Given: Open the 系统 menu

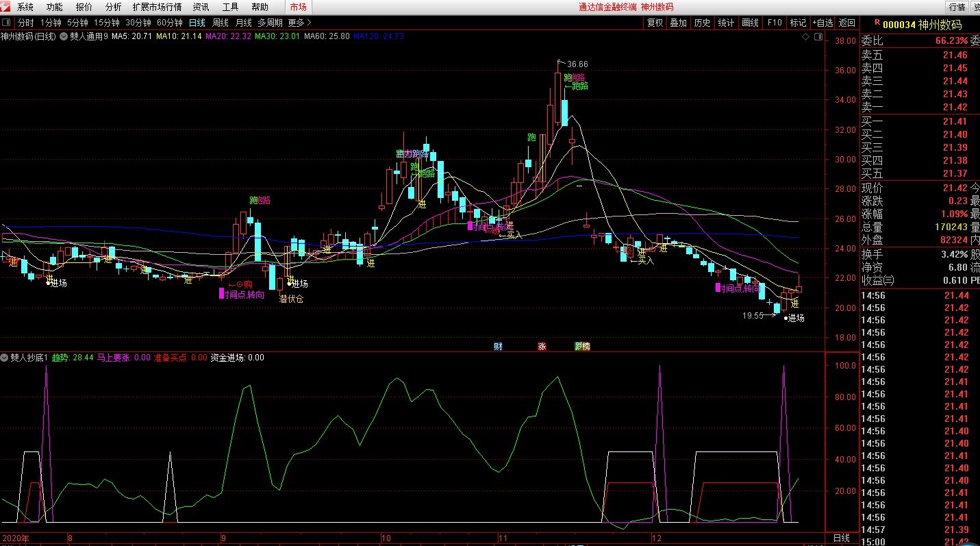Looking at the screenshot, I should [25, 7].
